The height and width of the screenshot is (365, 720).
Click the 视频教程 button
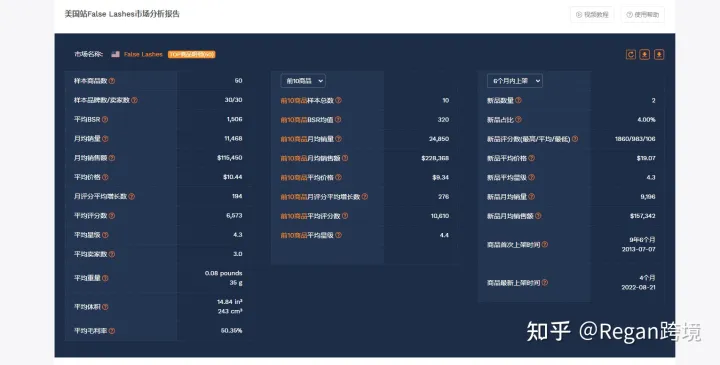(592, 15)
